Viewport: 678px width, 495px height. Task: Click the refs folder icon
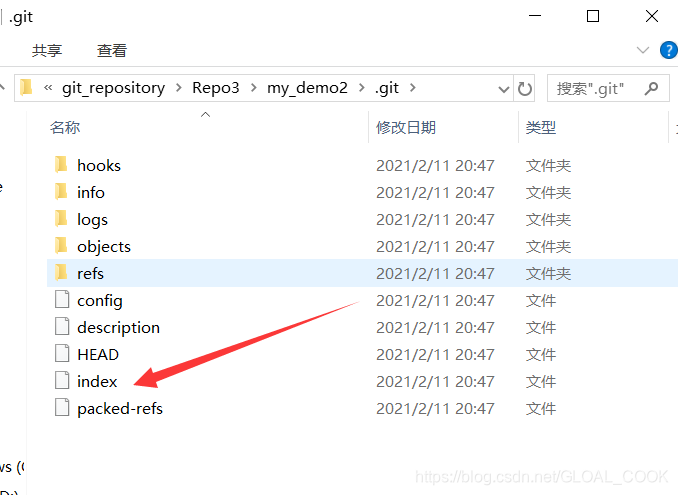61,273
